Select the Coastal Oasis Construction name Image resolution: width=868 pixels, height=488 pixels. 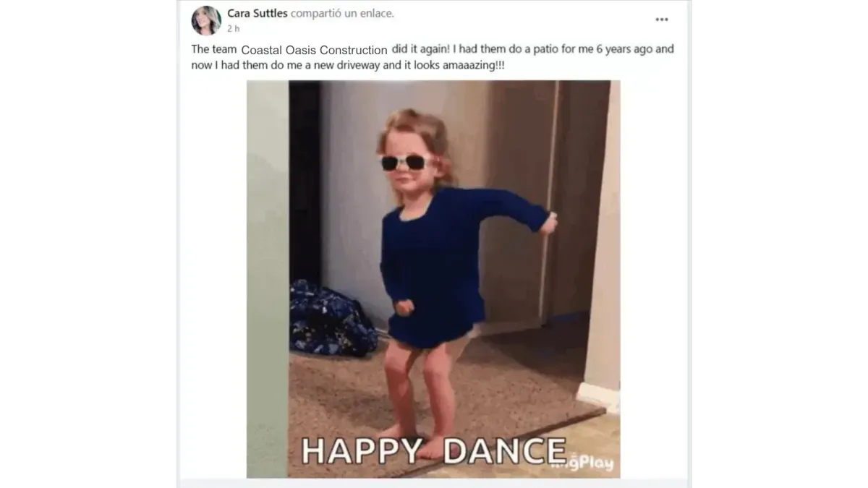pos(315,51)
